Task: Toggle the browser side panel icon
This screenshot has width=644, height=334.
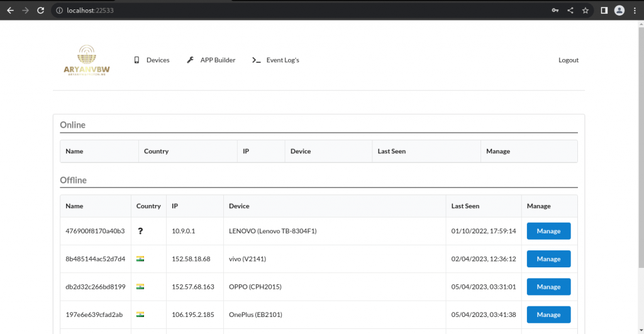Action: coord(604,10)
